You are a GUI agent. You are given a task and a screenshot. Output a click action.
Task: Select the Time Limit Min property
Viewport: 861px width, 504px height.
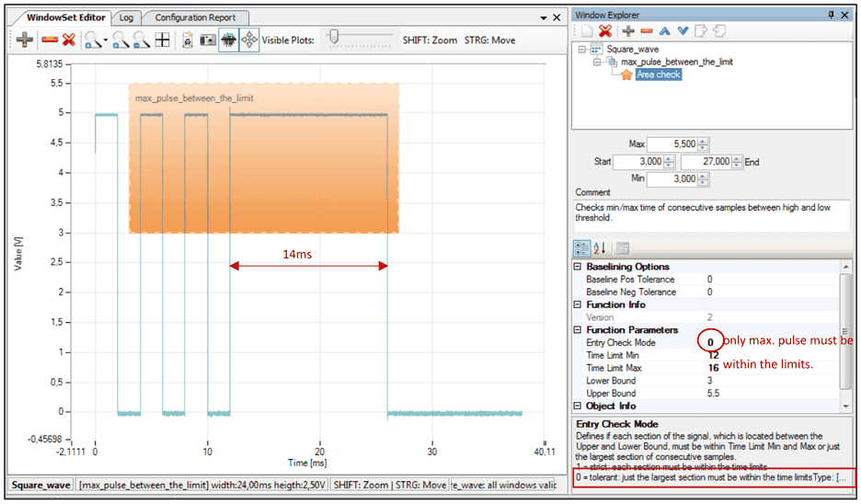613,356
